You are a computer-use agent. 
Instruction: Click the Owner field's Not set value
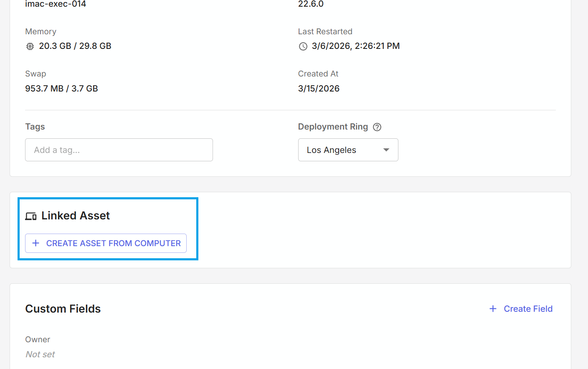click(x=40, y=354)
